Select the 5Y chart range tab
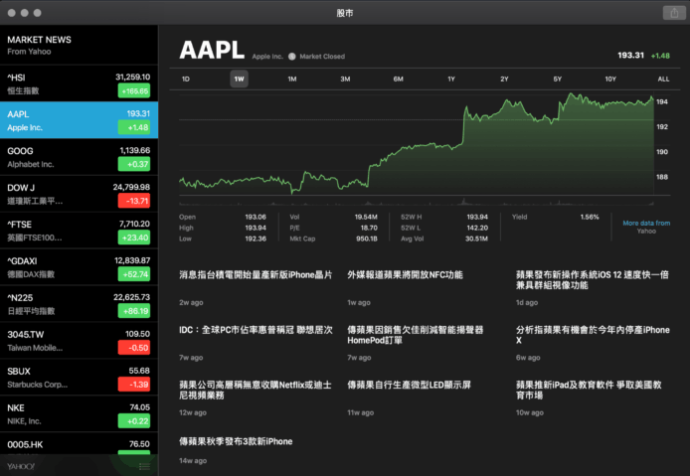This screenshot has width=690, height=476. (x=558, y=79)
